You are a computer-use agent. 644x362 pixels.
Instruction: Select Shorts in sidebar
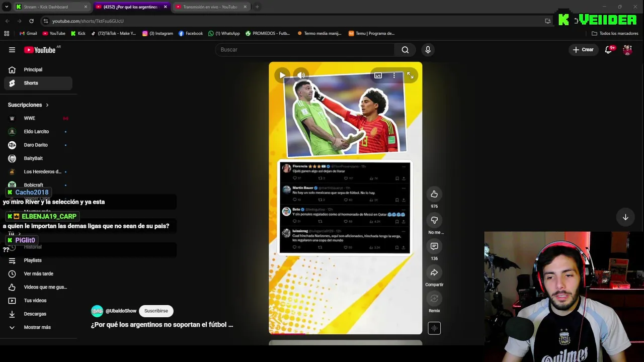pos(38,83)
